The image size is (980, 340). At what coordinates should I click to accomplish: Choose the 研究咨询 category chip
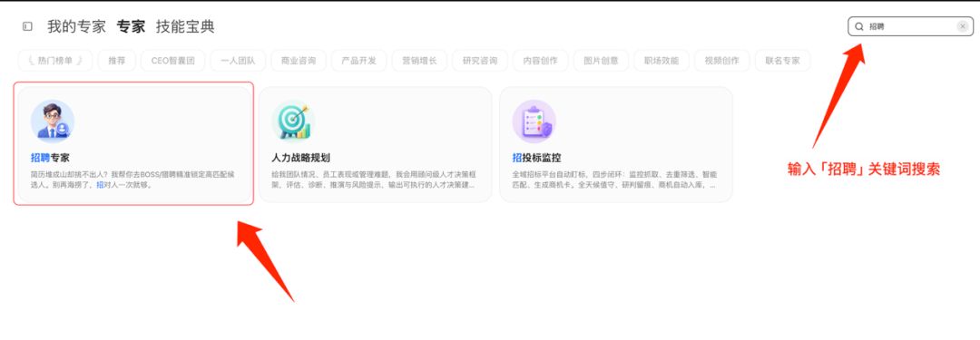click(481, 61)
